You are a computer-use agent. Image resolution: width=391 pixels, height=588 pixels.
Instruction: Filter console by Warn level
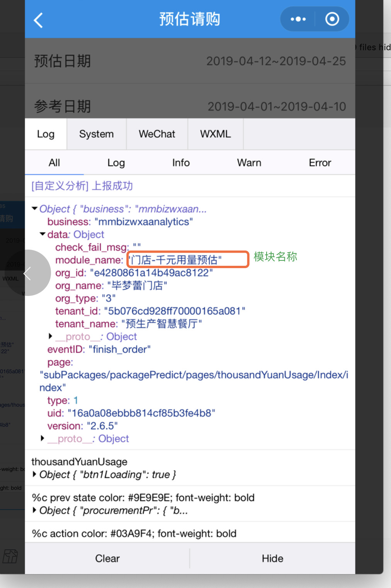pos(249,163)
